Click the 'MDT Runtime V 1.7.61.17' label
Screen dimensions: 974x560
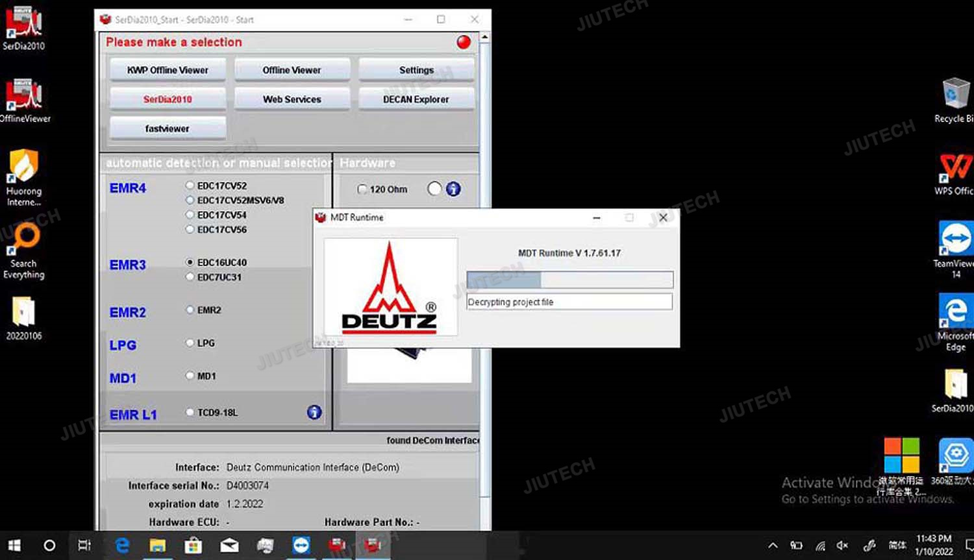569,253
